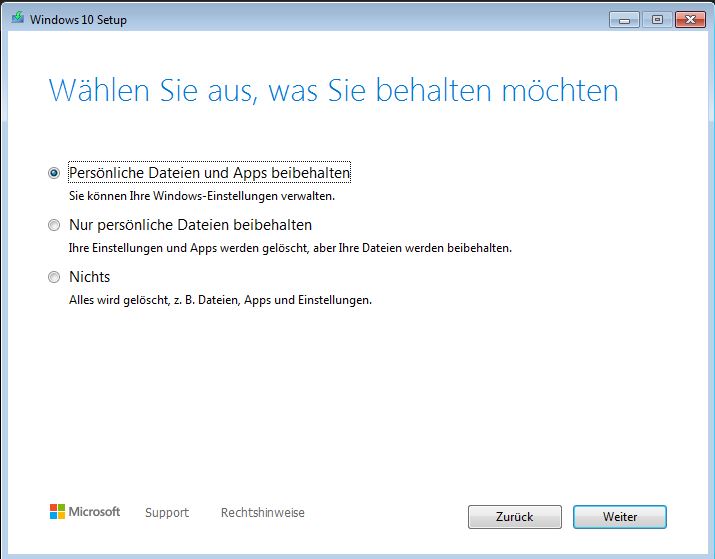Click heading 'Wählen Sie aus, was Sie behalten möchten'

coord(333,90)
